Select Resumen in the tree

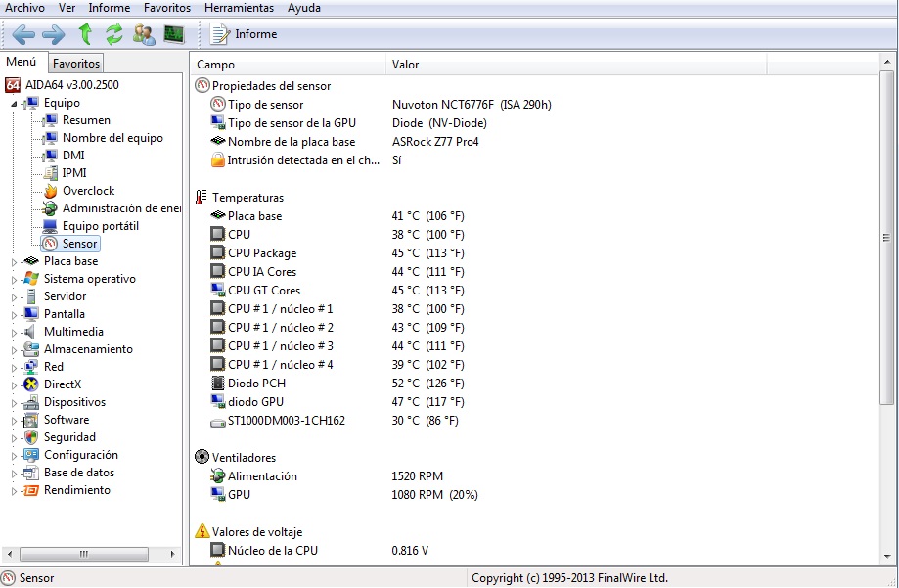click(x=86, y=120)
